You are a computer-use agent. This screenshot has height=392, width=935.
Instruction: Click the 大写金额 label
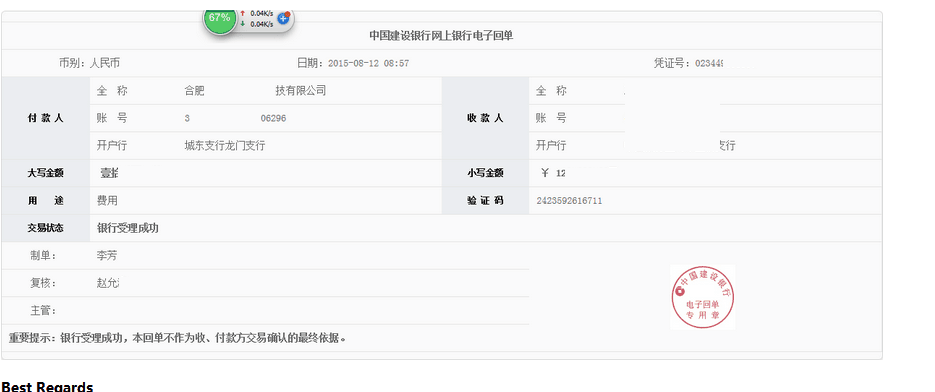click(x=45, y=173)
